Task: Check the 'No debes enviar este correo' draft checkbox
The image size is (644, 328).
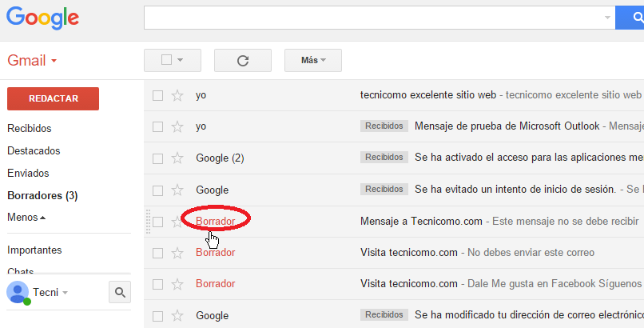Action: [x=157, y=253]
